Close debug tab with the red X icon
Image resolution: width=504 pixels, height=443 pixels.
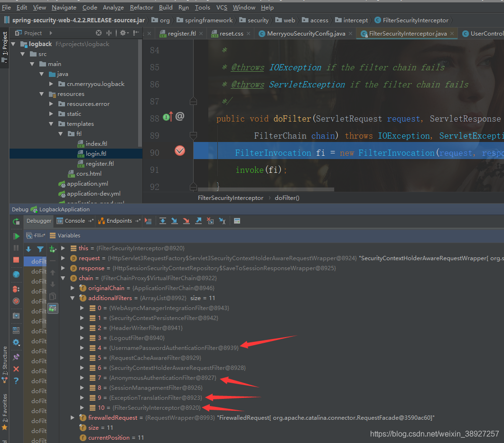pyautogui.click(x=16, y=369)
